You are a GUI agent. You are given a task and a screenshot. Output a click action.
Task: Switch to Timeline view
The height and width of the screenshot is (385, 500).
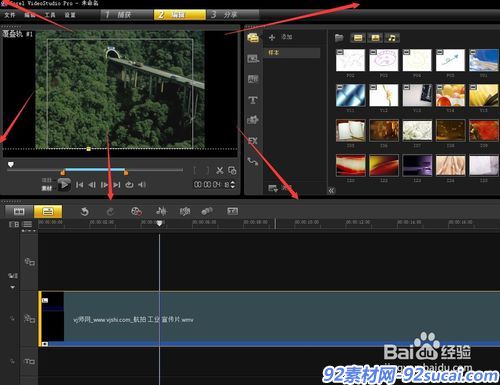tap(48, 211)
